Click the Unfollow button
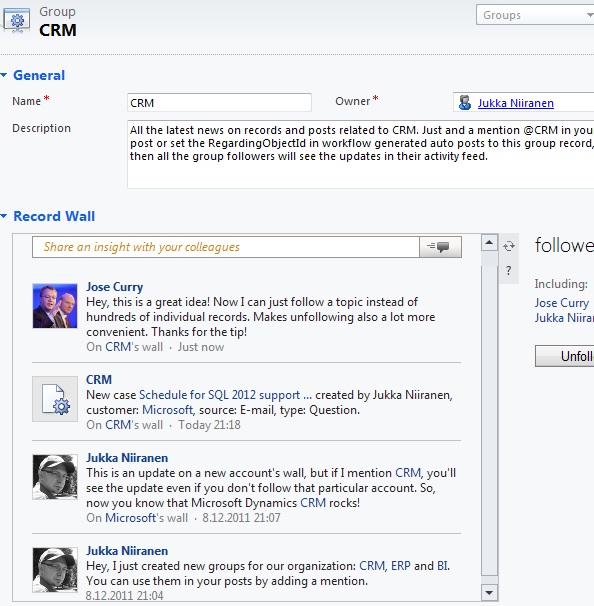This screenshot has width=594, height=606. pos(565,356)
